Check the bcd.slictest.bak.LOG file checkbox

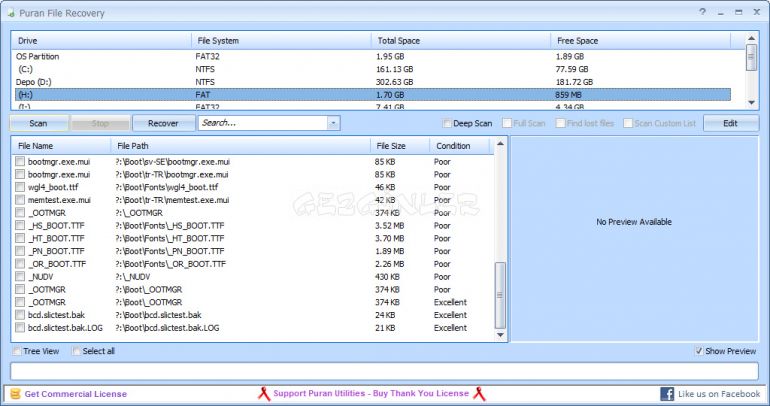coord(20,327)
